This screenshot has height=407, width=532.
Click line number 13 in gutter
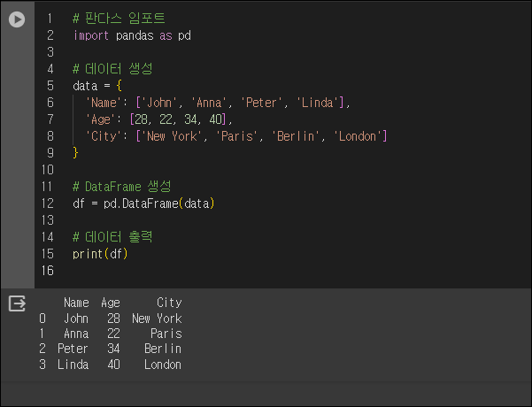pyautogui.click(x=48, y=220)
